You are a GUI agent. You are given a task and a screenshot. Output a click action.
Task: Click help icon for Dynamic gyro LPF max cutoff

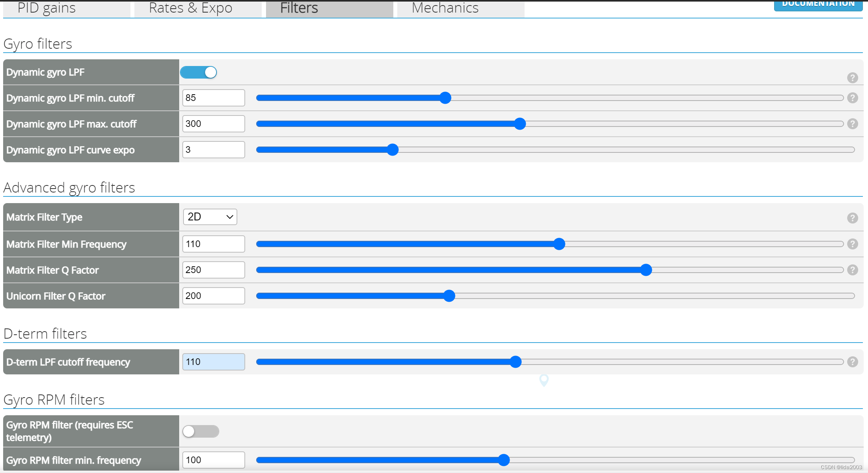[851, 123]
